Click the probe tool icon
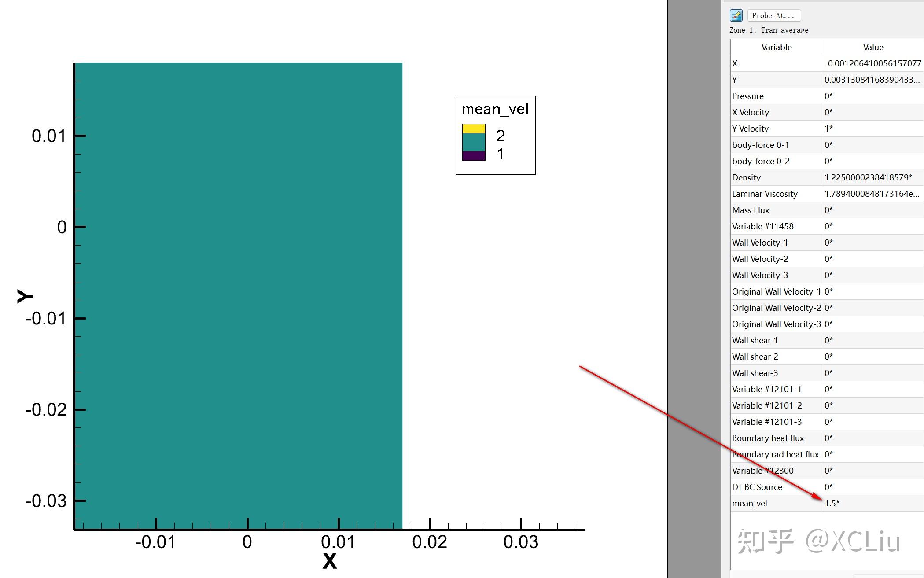Image resolution: width=924 pixels, height=578 pixels. click(x=736, y=15)
